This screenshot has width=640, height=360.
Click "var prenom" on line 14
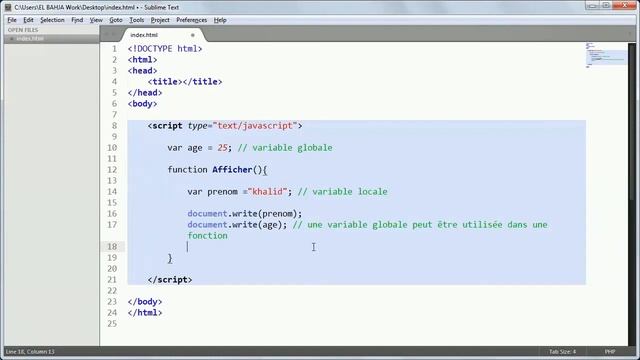[x=212, y=192]
